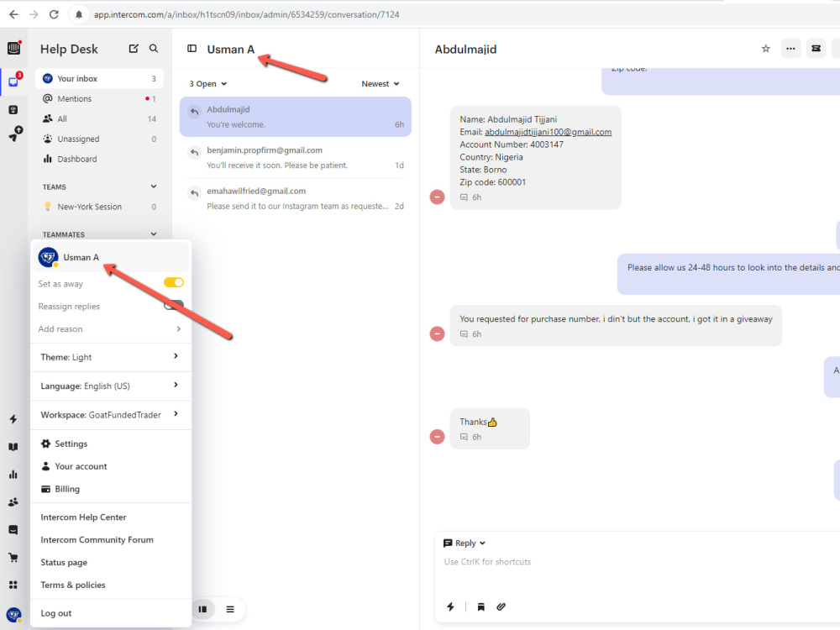Click the profile avatar at sidebar bottom

click(x=14, y=615)
